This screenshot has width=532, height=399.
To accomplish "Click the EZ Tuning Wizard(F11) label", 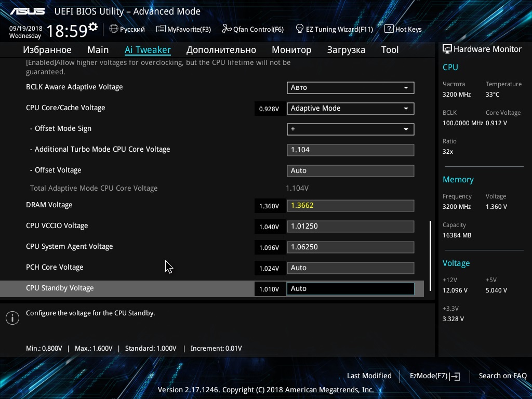I will pyautogui.click(x=340, y=30).
